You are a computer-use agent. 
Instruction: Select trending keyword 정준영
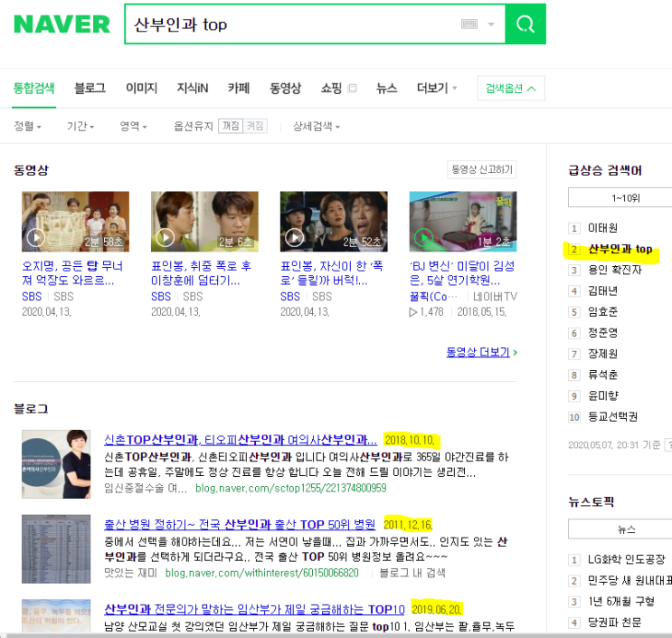tap(602, 333)
